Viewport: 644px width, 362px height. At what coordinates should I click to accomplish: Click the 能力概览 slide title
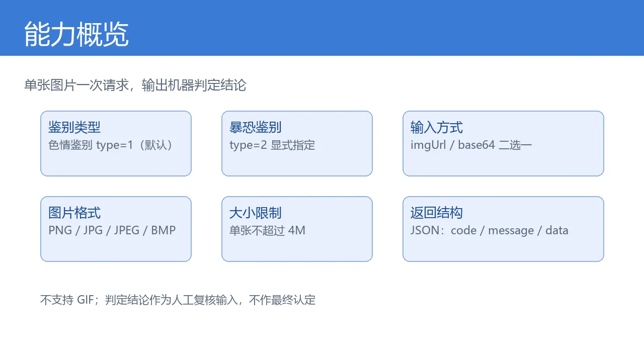pos(76,34)
